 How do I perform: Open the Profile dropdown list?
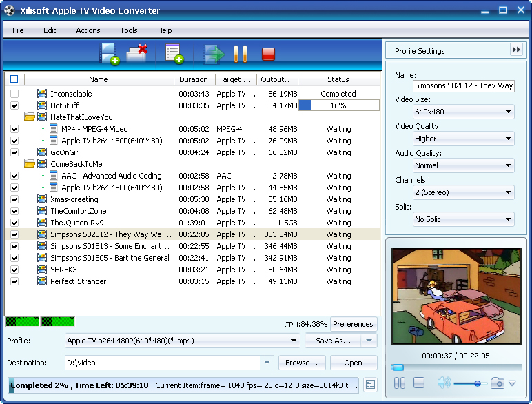pos(182,341)
